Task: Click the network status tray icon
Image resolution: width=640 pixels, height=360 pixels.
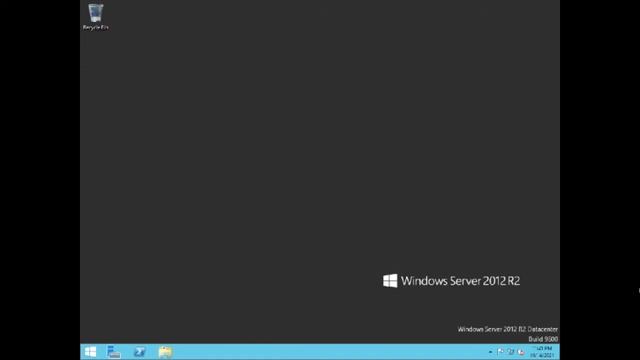Action: 511,352
